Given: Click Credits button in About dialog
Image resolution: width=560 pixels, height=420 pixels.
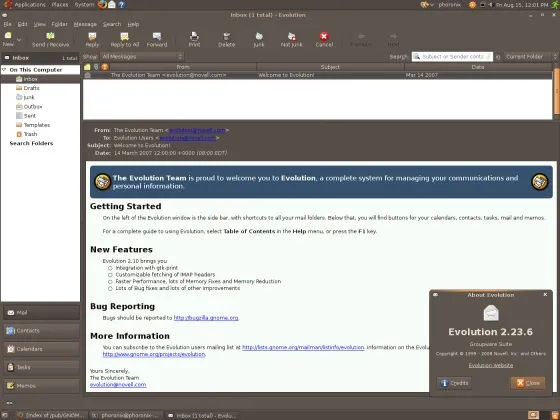Looking at the screenshot, I should (x=454, y=383).
